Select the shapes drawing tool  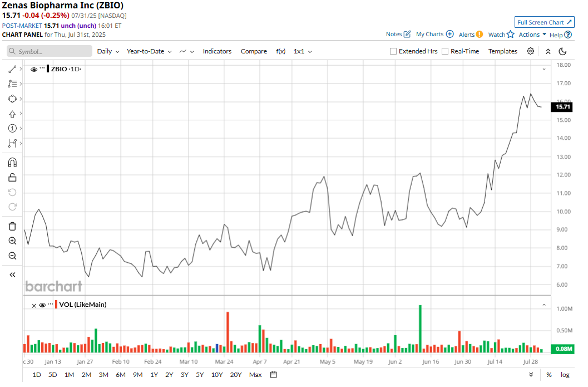tap(12, 99)
